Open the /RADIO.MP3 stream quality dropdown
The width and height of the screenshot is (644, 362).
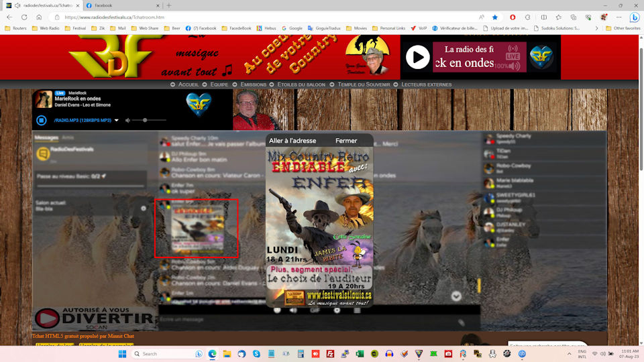point(116,121)
